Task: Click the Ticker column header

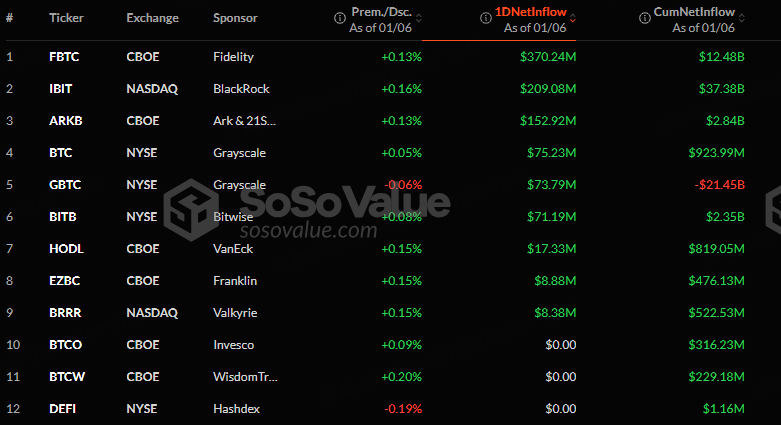Action: (x=66, y=18)
